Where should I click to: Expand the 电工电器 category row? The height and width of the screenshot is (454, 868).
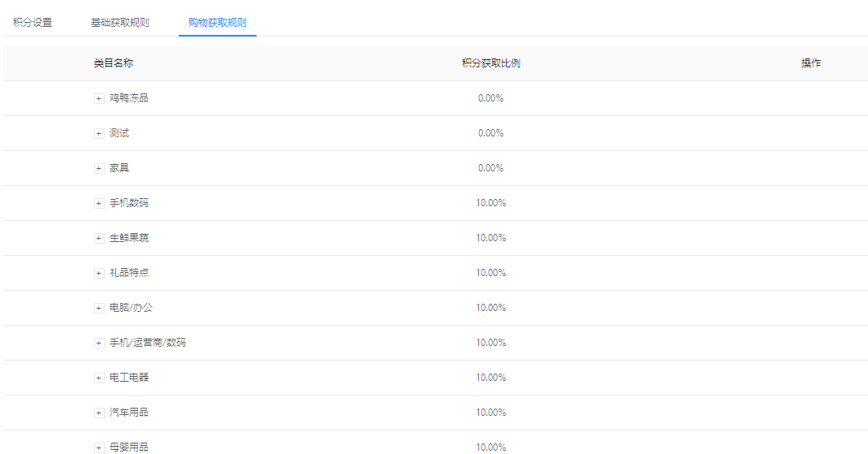99,378
